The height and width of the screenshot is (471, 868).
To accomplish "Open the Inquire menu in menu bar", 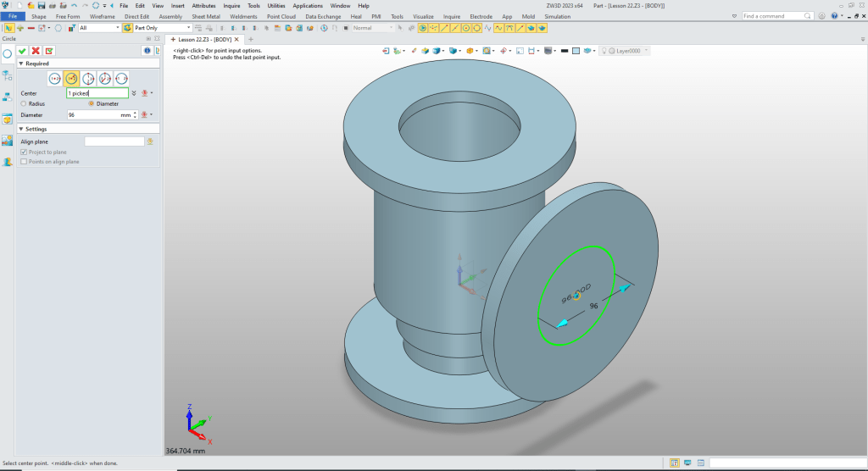I will (x=231, y=5).
